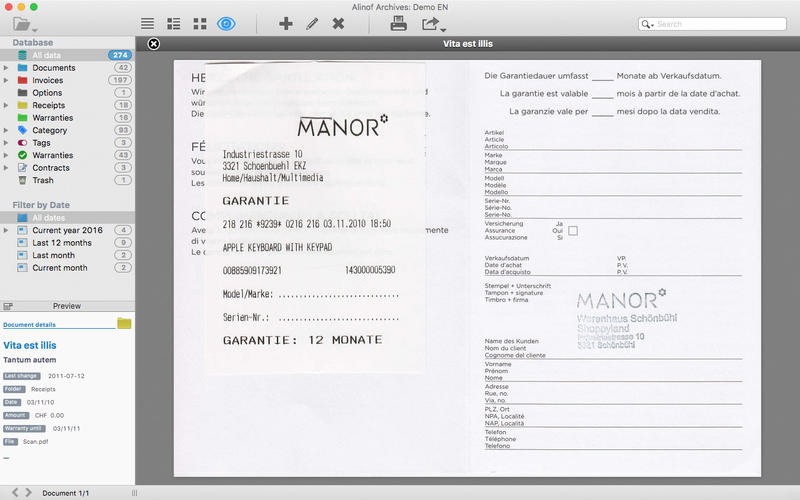Select Current year 2016 filter
This screenshot has width=800, height=500.
click(x=67, y=230)
